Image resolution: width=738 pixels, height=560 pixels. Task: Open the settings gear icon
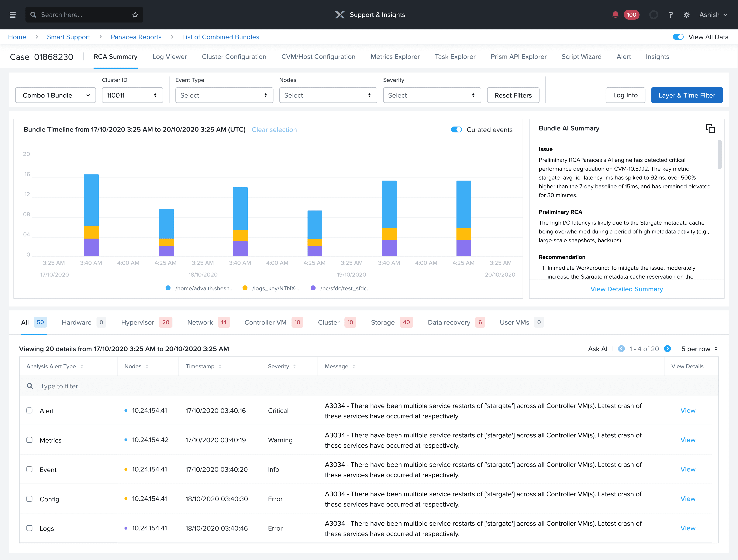pos(686,15)
